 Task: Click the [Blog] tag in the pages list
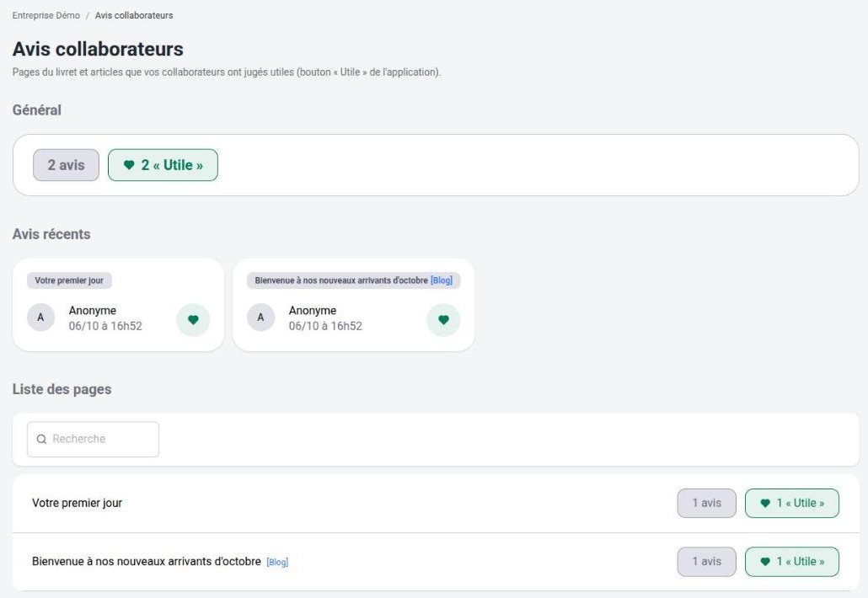277,562
